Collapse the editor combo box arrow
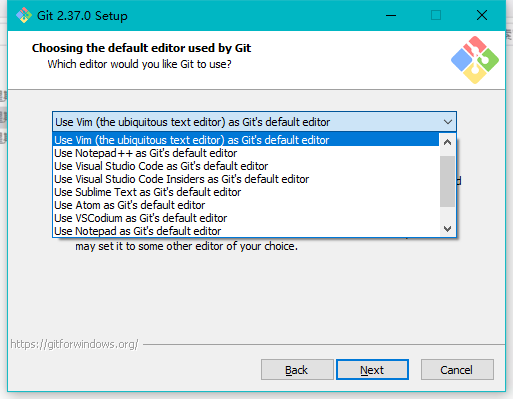 (448, 122)
